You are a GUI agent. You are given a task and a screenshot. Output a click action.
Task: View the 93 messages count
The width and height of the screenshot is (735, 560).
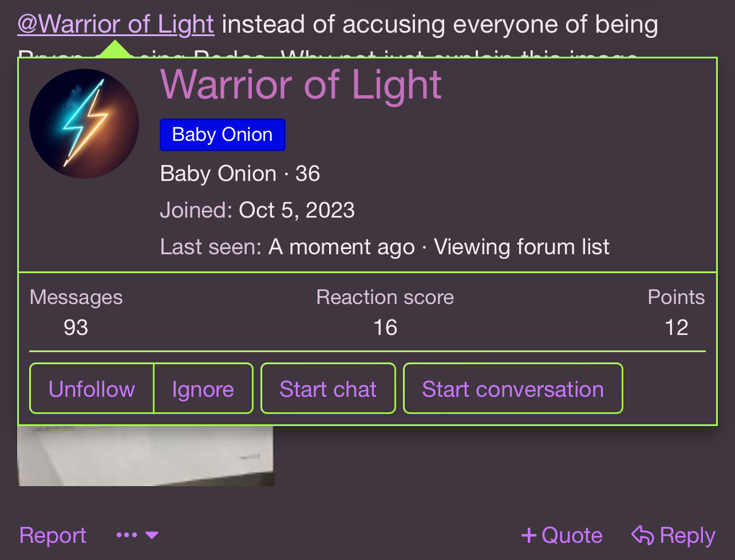76,328
